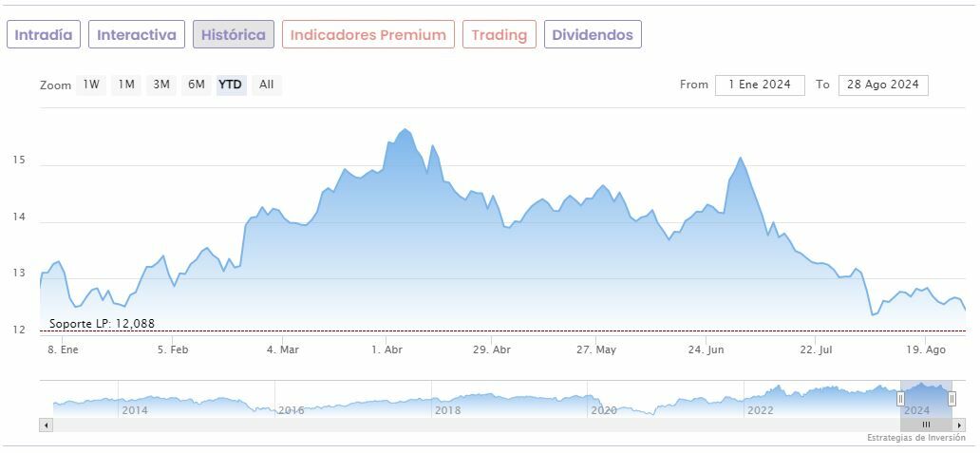
Task: Open the Intradía tab
Action: (44, 35)
